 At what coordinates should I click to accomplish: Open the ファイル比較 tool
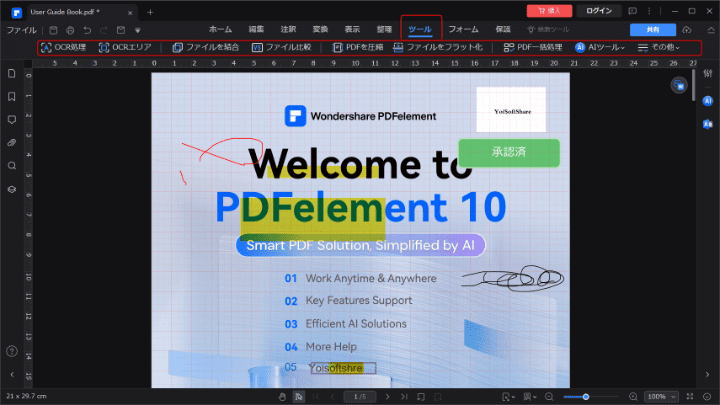point(281,47)
